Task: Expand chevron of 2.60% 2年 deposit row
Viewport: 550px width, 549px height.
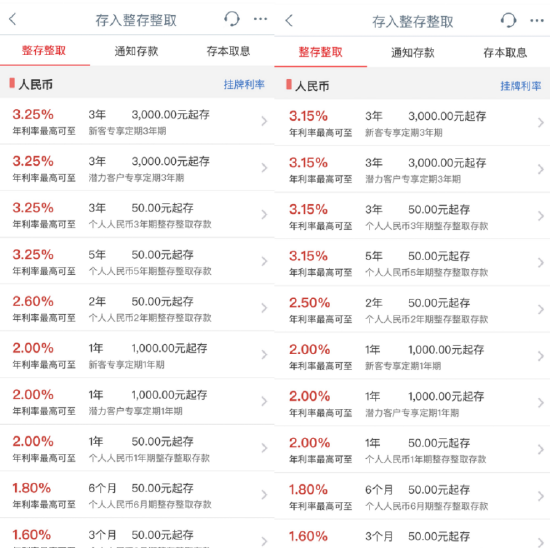Action: pyautogui.click(x=264, y=308)
